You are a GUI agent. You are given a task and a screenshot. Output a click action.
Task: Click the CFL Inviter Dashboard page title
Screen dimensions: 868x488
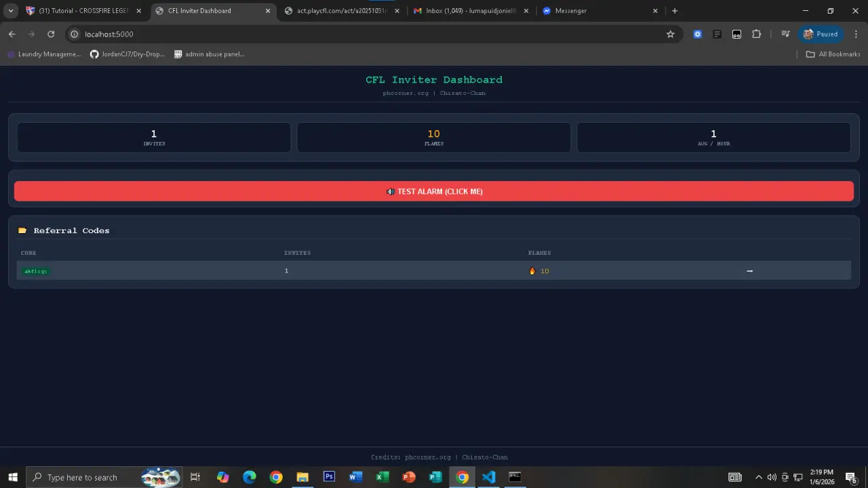click(x=434, y=80)
